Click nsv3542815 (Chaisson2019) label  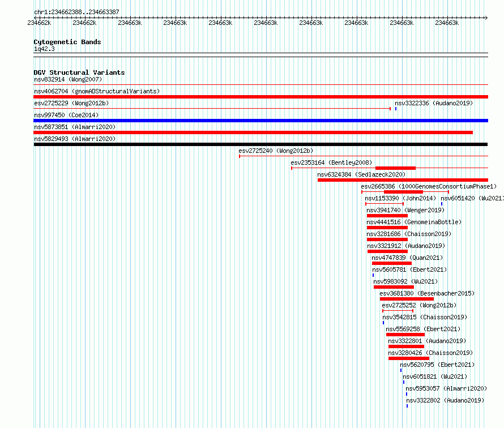425,317
